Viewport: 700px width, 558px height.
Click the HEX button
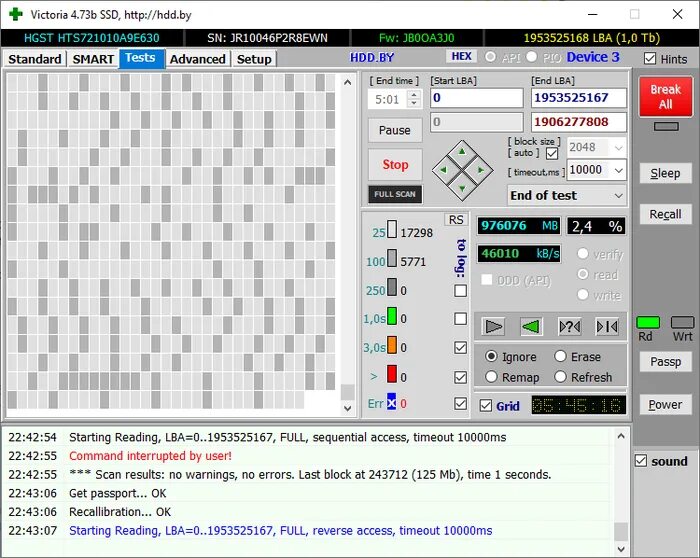[x=462, y=56]
